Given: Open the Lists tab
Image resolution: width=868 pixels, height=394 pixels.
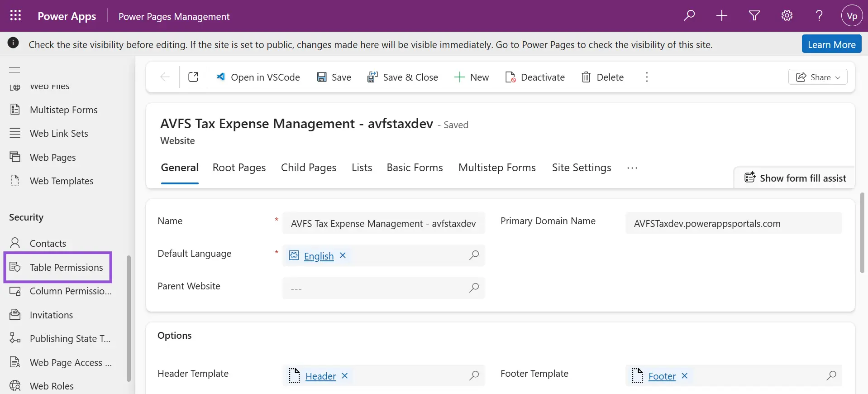Looking at the screenshot, I should [x=362, y=168].
